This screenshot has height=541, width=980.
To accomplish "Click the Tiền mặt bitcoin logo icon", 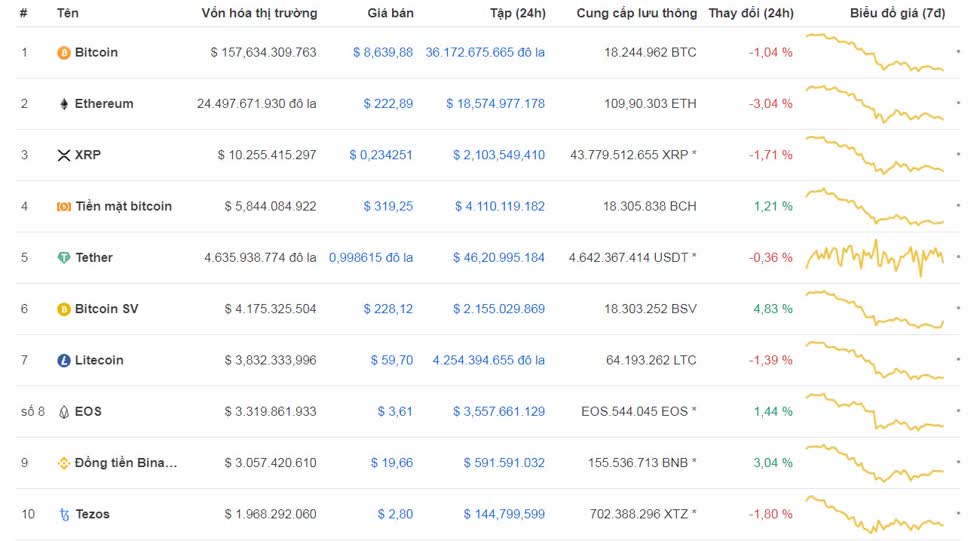I will [64, 207].
